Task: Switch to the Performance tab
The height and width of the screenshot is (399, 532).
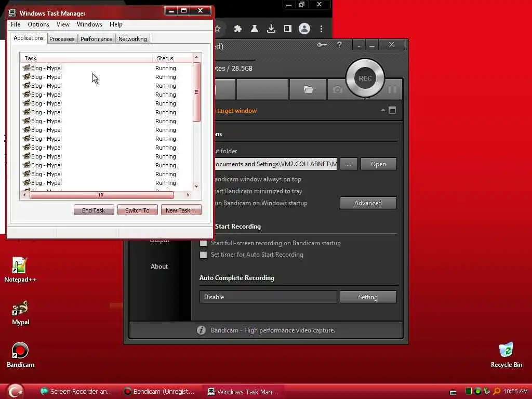Action: click(96, 39)
